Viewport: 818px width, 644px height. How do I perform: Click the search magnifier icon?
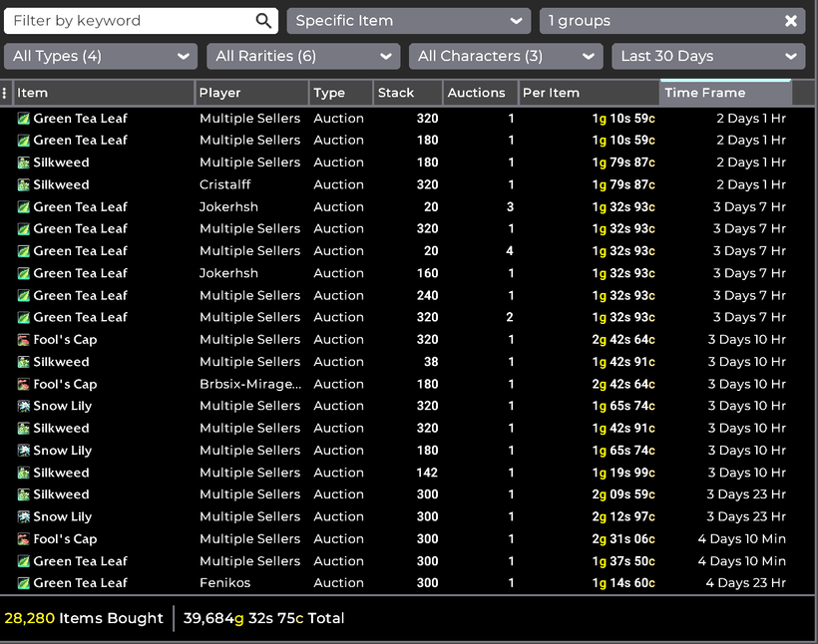pyautogui.click(x=263, y=21)
